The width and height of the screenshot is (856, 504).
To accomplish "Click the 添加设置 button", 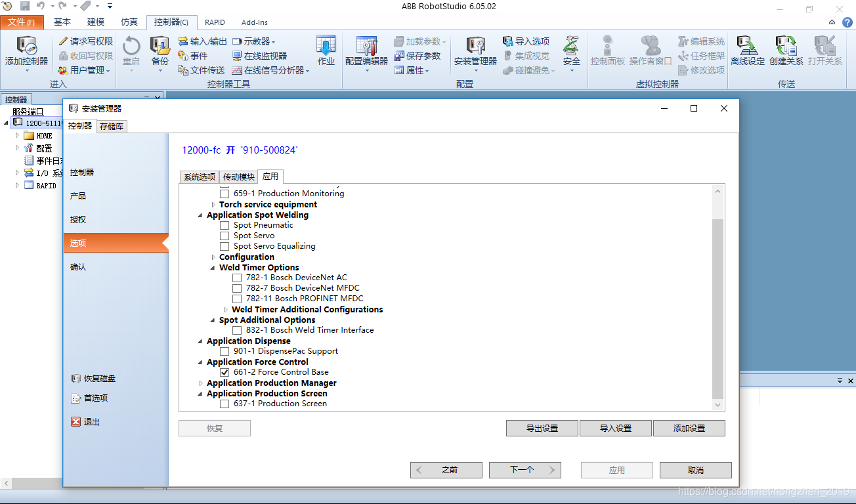I will 689,428.
